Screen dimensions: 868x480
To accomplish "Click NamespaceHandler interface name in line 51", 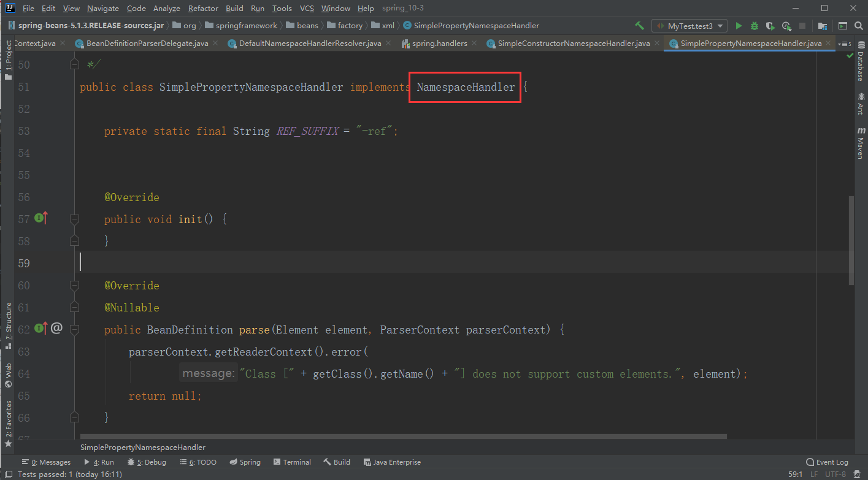I will point(466,87).
